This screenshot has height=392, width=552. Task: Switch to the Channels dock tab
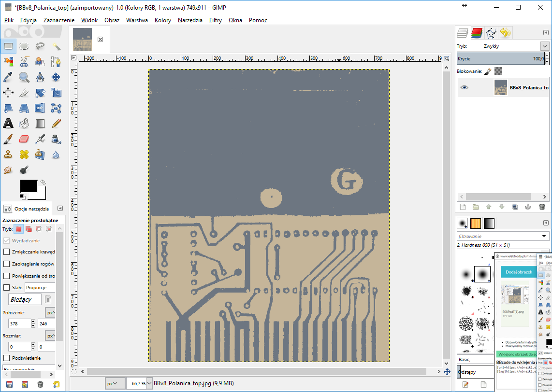(477, 33)
